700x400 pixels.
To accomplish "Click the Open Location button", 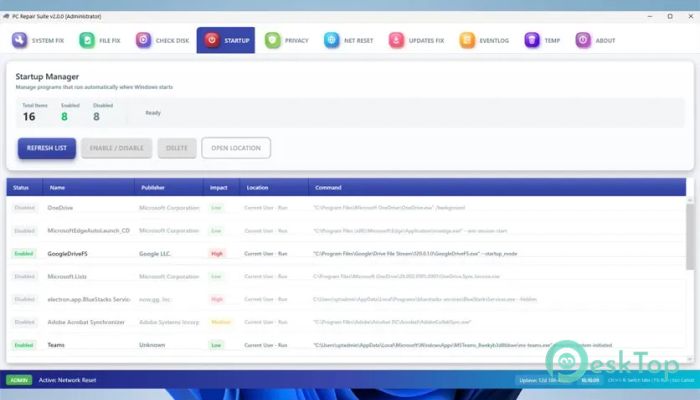I will click(236, 148).
